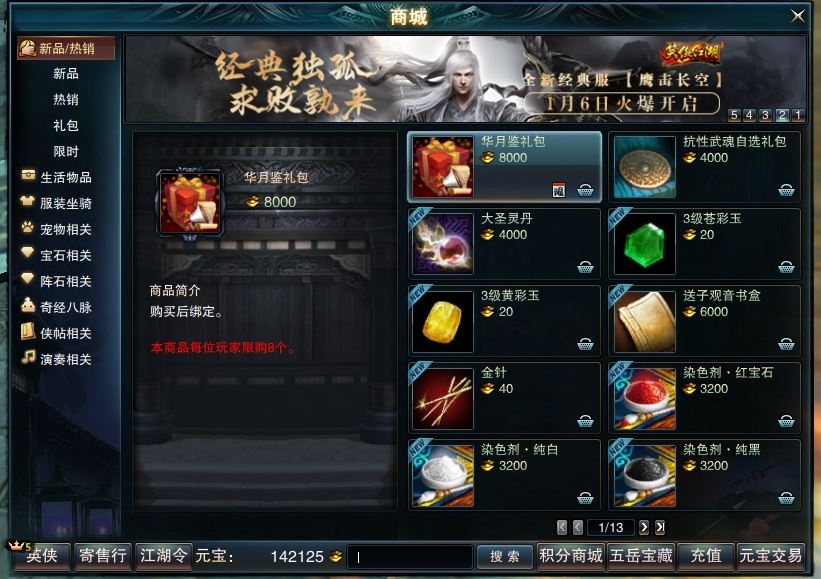Jump to last shop page arrow
The image size is (821, 579).
coord(660,527)
